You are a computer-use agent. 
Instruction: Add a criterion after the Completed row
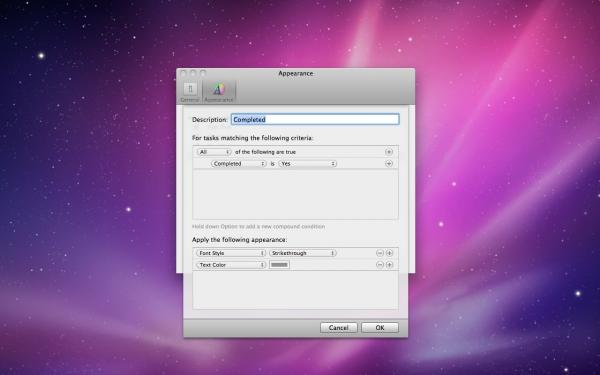pyautogui.click(x=389, y=163)
